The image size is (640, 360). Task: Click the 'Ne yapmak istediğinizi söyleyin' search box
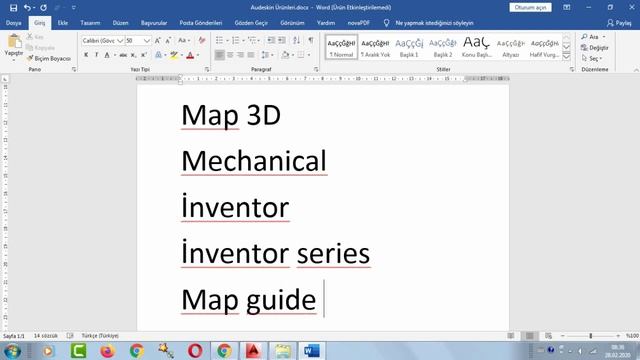click(x=434, y=23)
